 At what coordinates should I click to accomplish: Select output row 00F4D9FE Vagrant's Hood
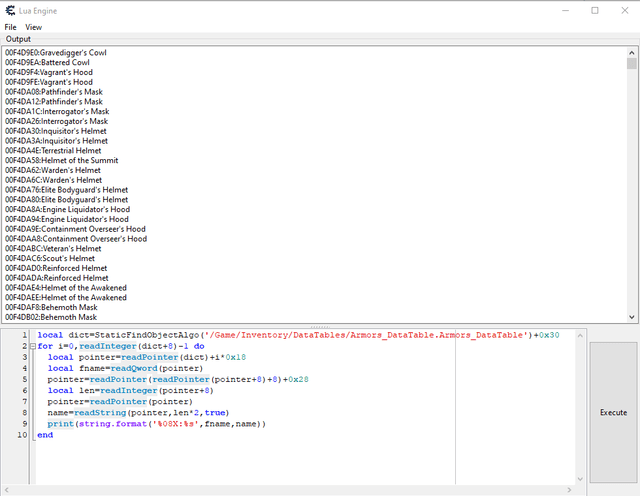pyautogui.click(x=49, y=82)
